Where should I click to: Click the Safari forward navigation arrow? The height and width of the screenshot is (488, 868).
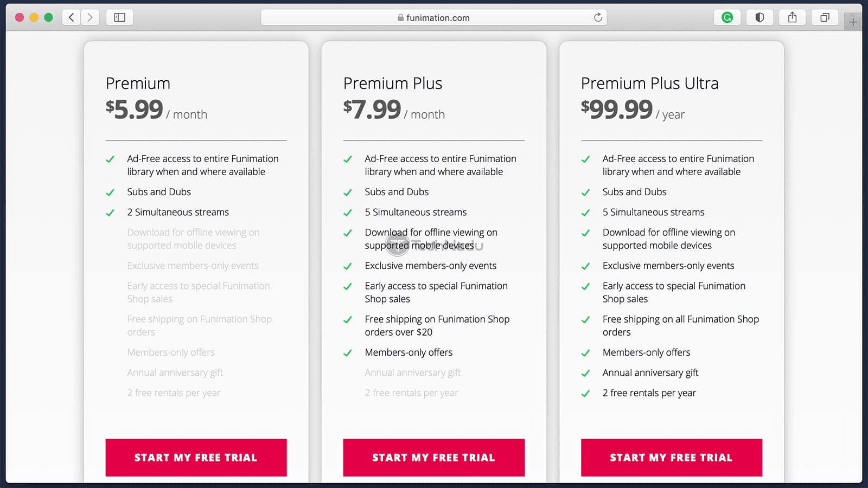point(90,17)
